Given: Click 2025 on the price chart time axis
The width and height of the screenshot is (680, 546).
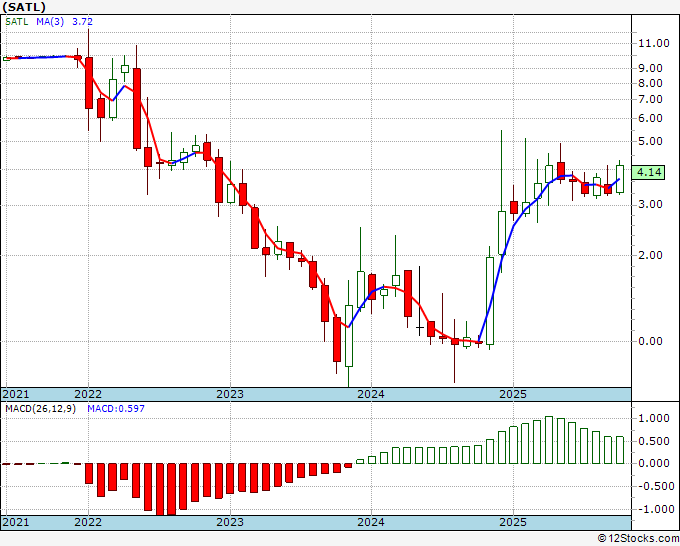Looking at the screenshot, I should [513, 394].
